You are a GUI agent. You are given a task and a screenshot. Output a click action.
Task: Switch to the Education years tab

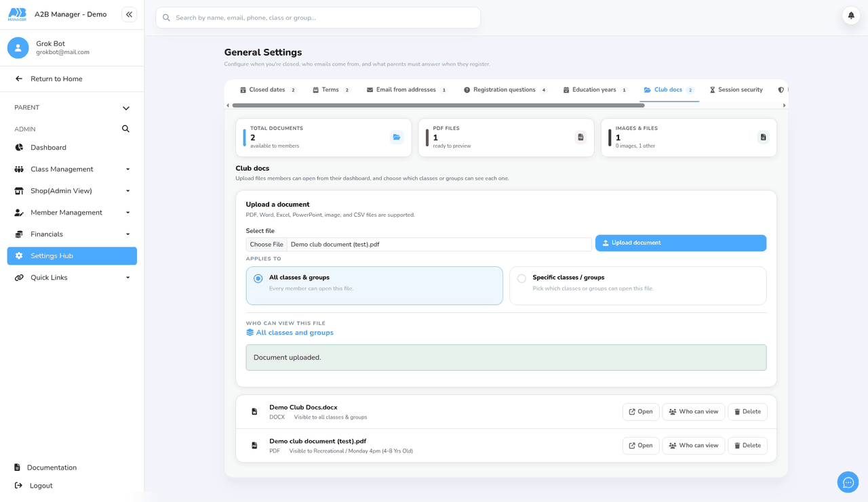click(595, 90)
